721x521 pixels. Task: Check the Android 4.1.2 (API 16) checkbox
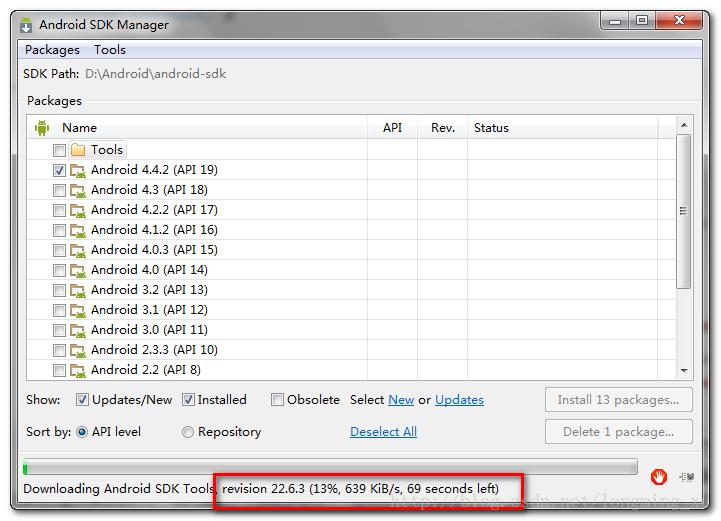[x=59, y=230]
